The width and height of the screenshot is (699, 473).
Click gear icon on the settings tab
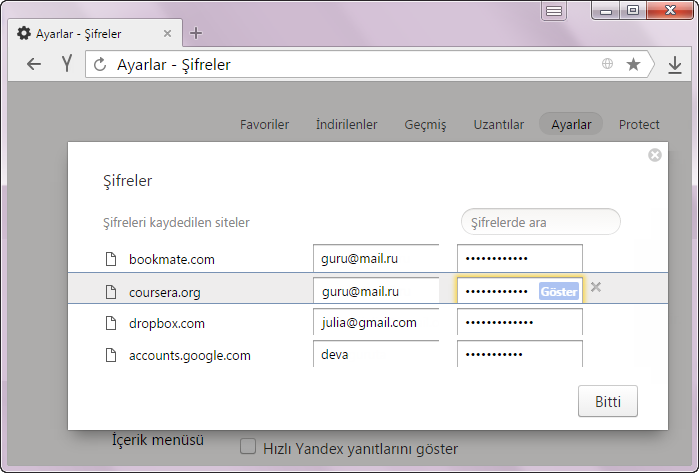tap(24, 33)
